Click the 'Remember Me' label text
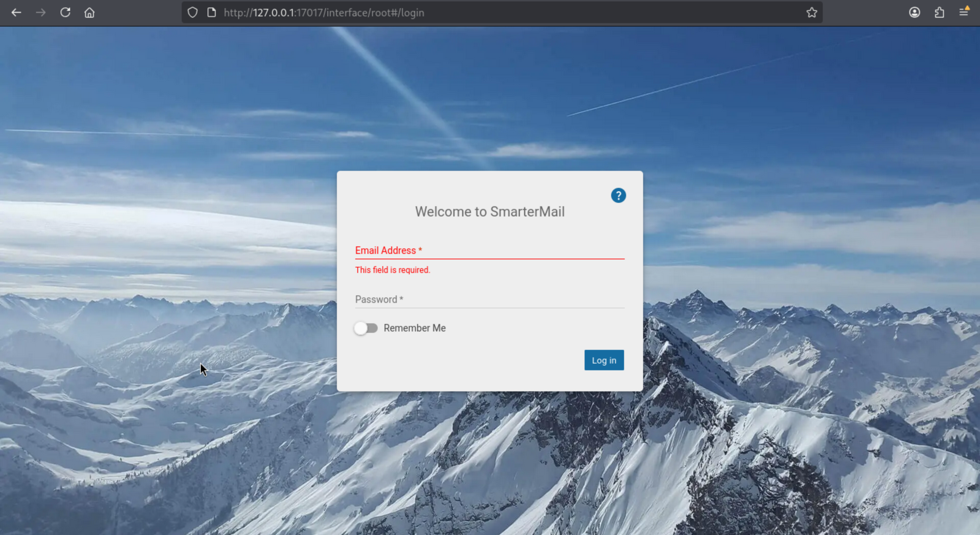This screenshot has height=535, width=980. 415,328
